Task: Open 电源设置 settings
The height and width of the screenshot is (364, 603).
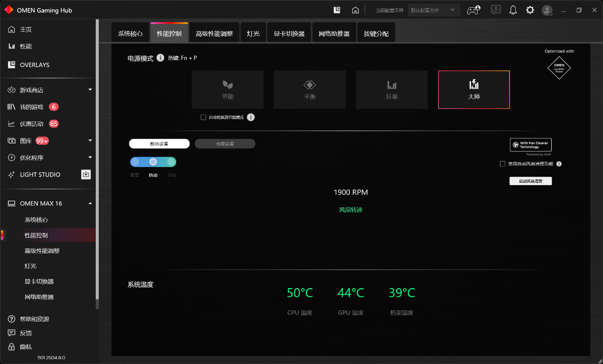Action: (225, 143)
